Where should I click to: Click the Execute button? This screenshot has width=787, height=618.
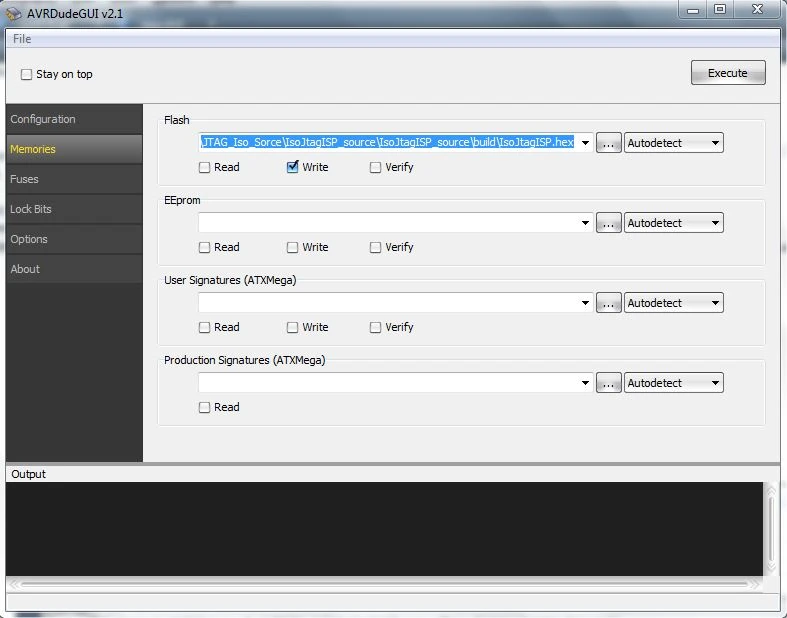728,73
